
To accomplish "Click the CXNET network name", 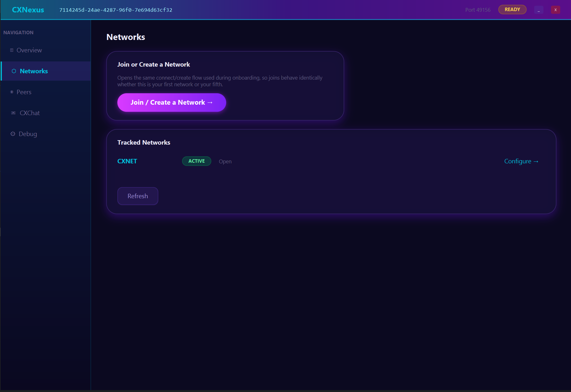I will tap(127, 161).
